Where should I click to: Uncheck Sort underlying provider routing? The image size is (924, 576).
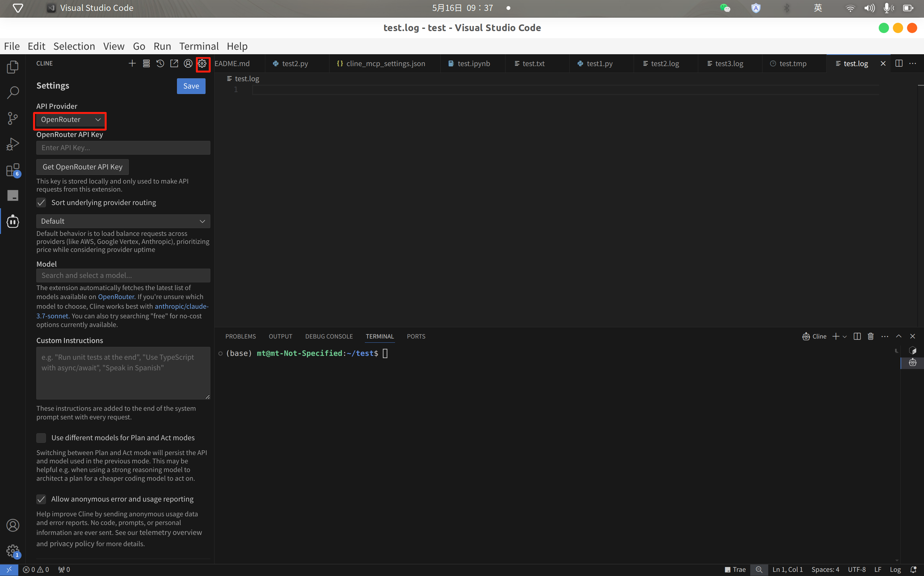tap(41, 202)
